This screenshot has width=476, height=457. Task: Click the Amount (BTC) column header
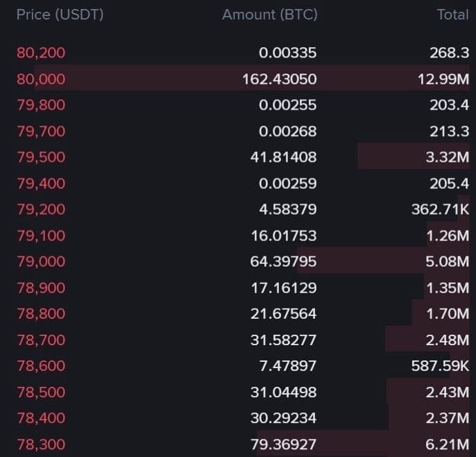269,15
